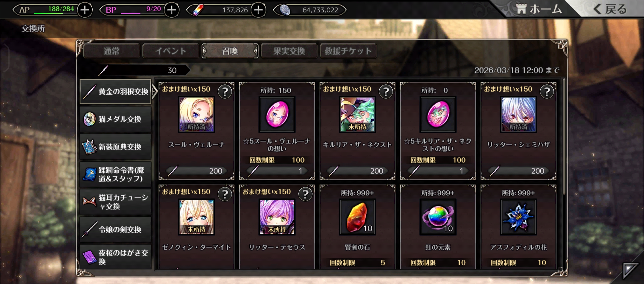Select 新装原典交換 in sidebar

point(115,147)
